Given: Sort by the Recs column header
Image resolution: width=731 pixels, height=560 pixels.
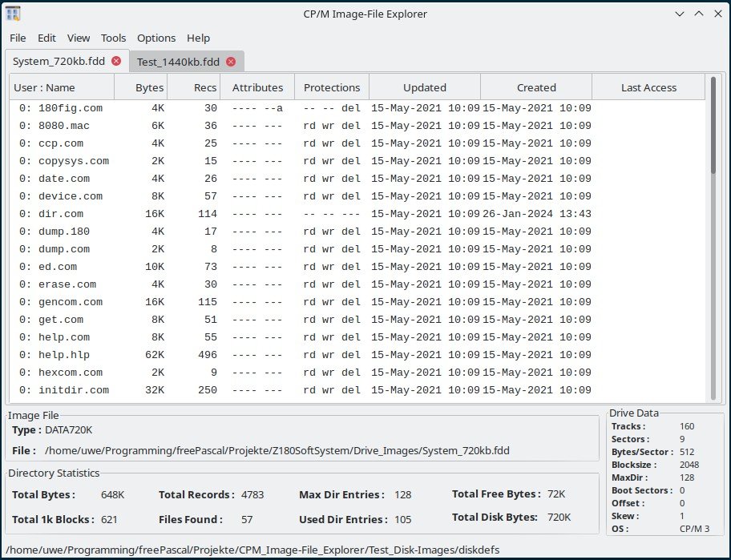Looking at the screenshot, I should (193, 87).
